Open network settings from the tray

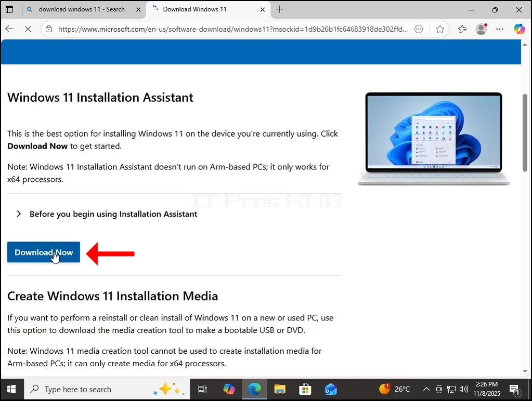[x=451, y=389]
